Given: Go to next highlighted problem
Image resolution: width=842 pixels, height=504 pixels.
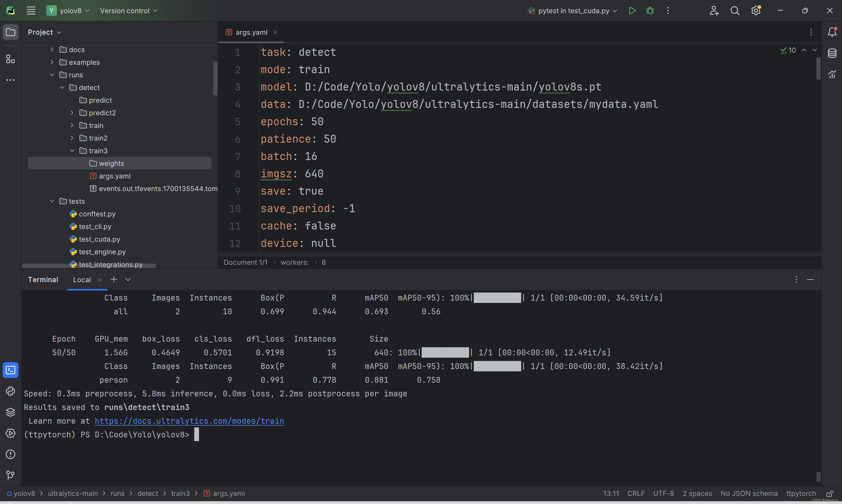Looking at the screenshot, I should [814, 50].
